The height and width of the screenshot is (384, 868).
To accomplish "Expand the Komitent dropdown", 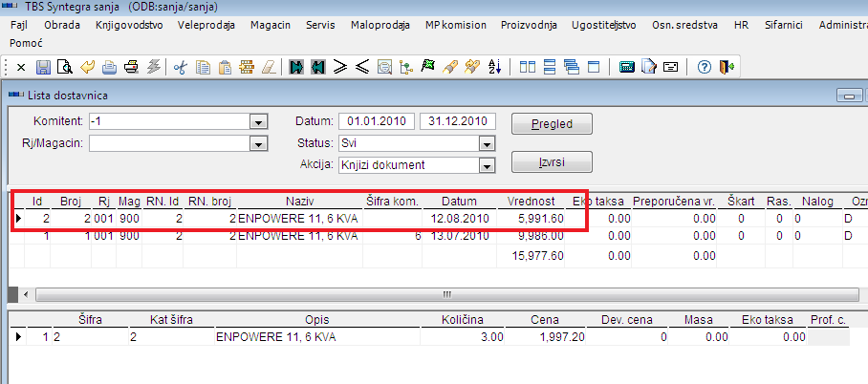I will 256,122.
